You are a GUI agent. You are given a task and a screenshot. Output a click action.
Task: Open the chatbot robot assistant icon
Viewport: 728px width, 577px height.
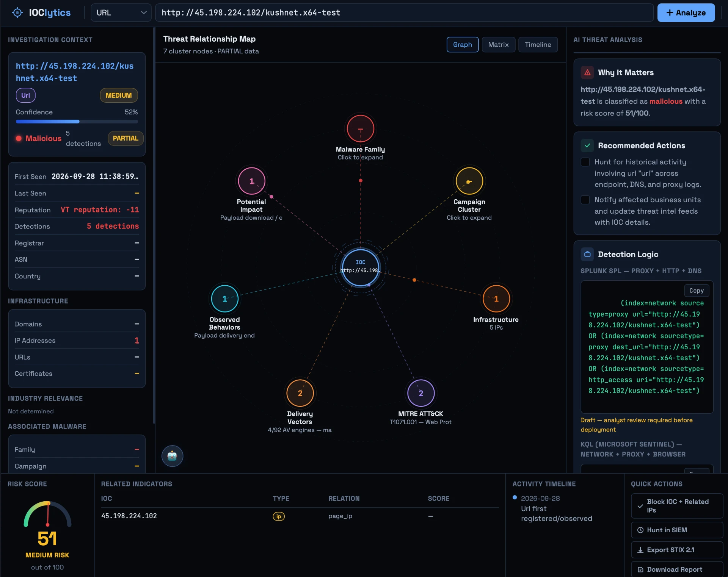click(x=173, y=456)
